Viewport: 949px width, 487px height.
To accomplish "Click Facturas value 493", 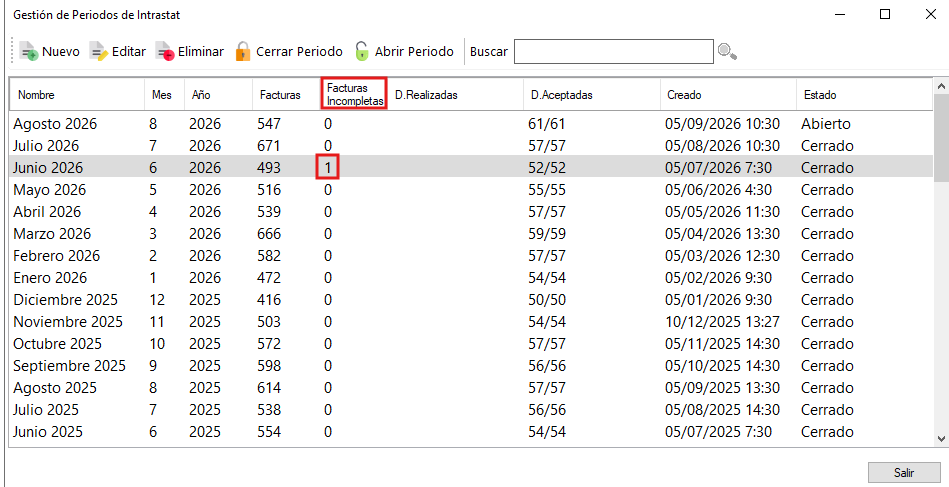I will point(269,168).
